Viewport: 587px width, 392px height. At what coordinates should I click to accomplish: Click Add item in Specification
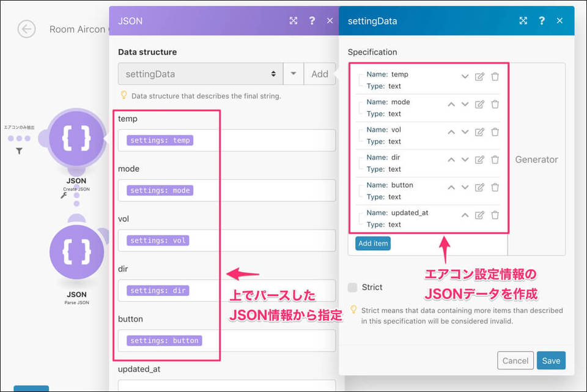click(372, 243)
